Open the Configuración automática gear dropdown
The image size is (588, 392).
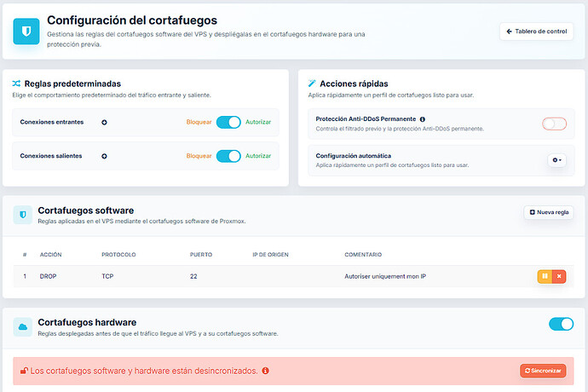pyautogui.click(x=556, y=160)
